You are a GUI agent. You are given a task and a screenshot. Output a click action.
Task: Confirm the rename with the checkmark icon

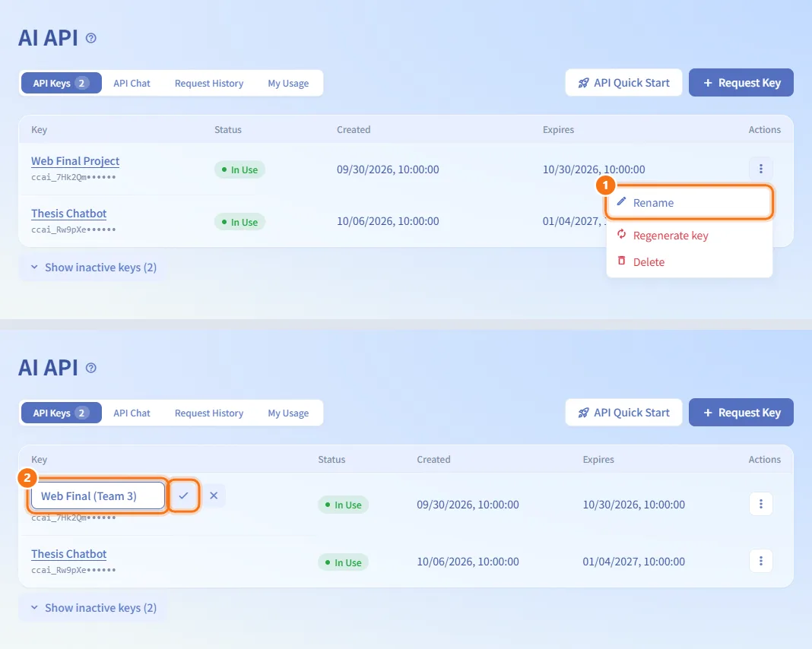183,495
